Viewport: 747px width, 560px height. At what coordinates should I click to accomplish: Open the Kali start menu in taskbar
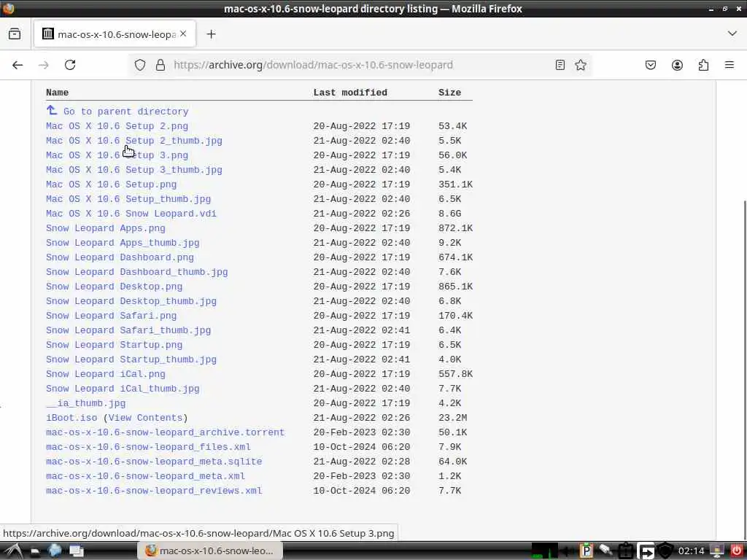(x=13, y=551)
